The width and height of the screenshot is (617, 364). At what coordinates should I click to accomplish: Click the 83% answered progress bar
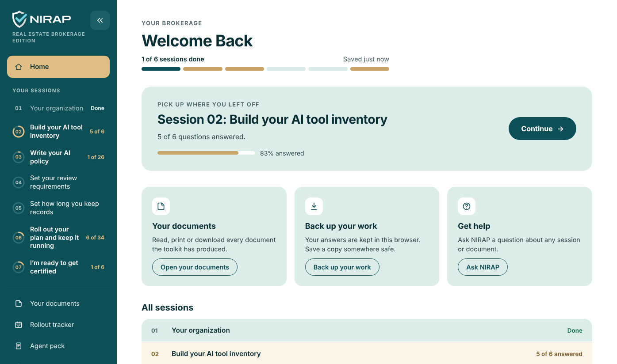click(206, 153)
